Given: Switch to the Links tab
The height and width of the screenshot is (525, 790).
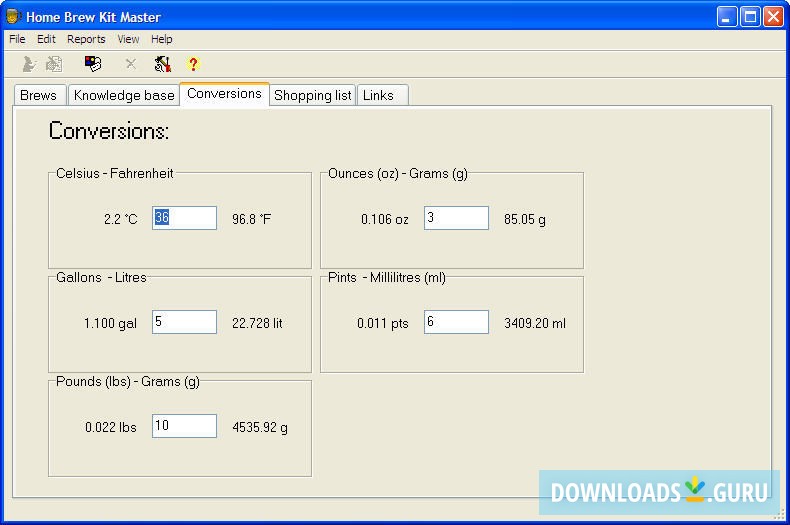Looking at the screenshot, I should click(x=382, y=95).
